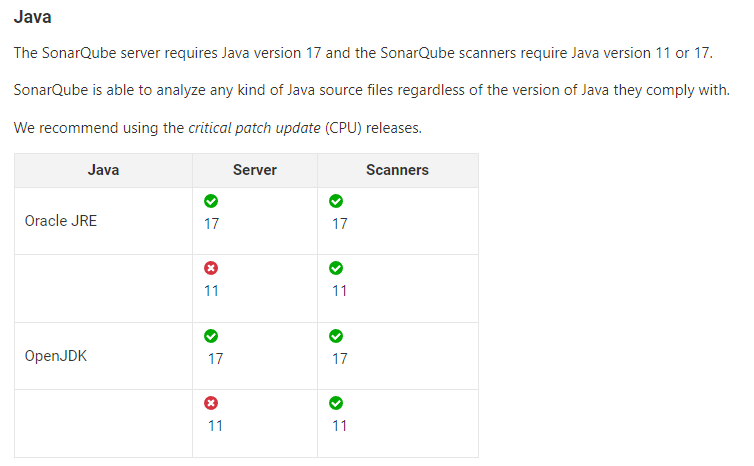Click the red cross for OpenJDK Server 11
The width and height of the screenshot is (754, 466).
pyautogui.click(x=211, y=403)
